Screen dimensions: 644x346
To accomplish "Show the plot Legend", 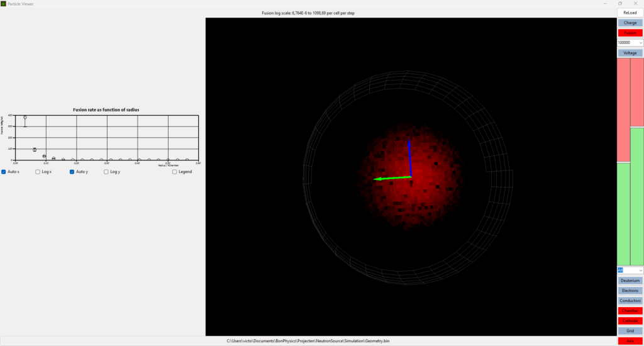I will [x=175, y=172].
